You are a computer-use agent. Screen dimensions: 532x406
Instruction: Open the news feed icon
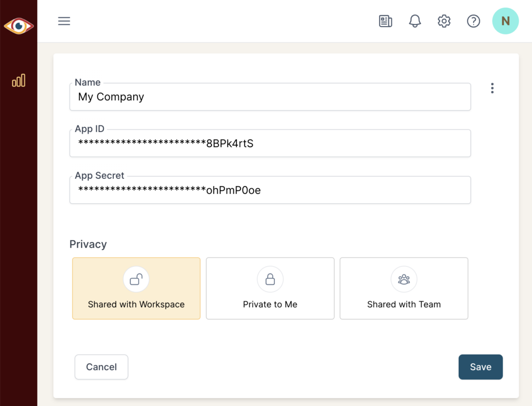[385, 21]
